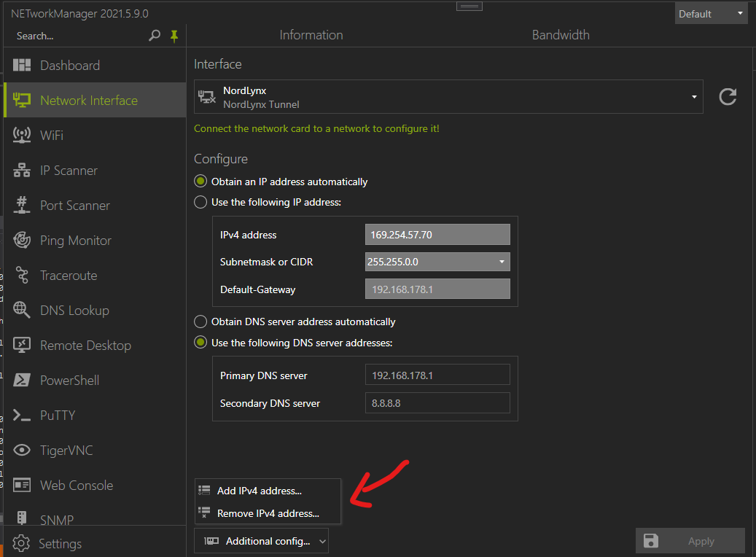Click the save disk icon beside Apply

pos(650,541)
